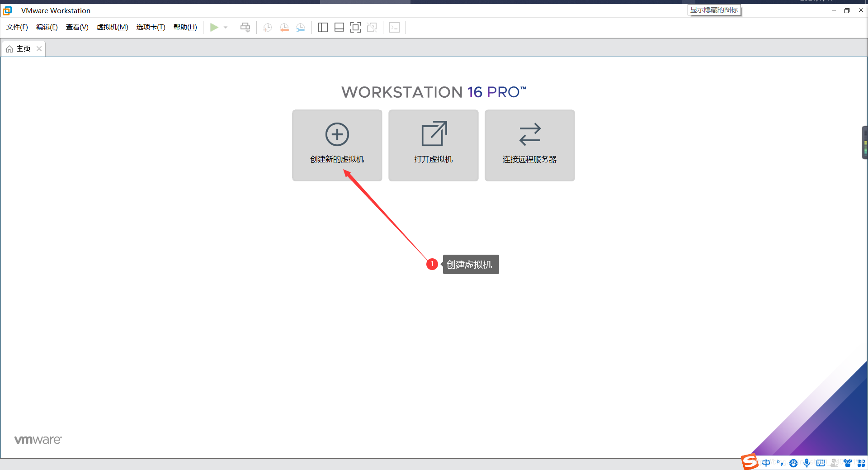The width and height of the screenshot is (868, 470).
Task: Click the 显示隐藏的图标 tooltip area
Action: pyautogui.click(x=714, y=9)
